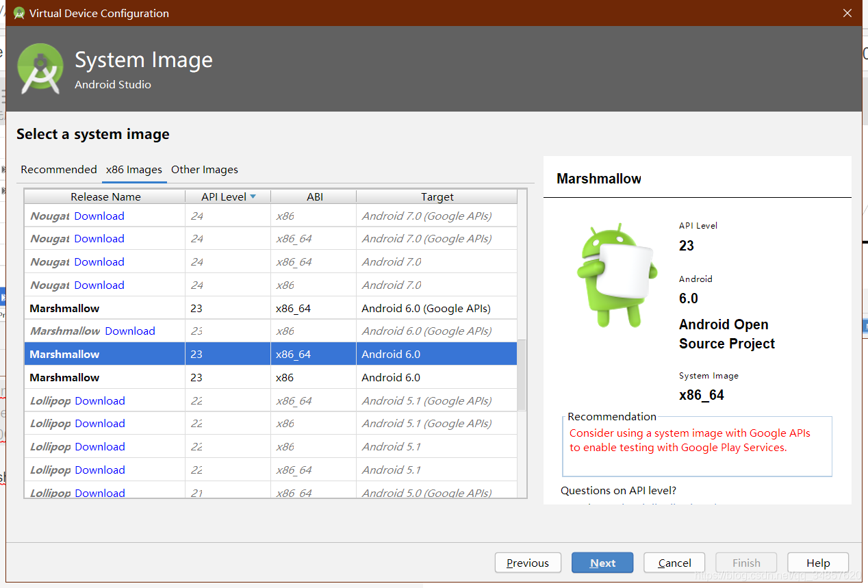
Task: Click 'Android 7.0' target cell for Nougat x86_64
Action: (437, 262)
